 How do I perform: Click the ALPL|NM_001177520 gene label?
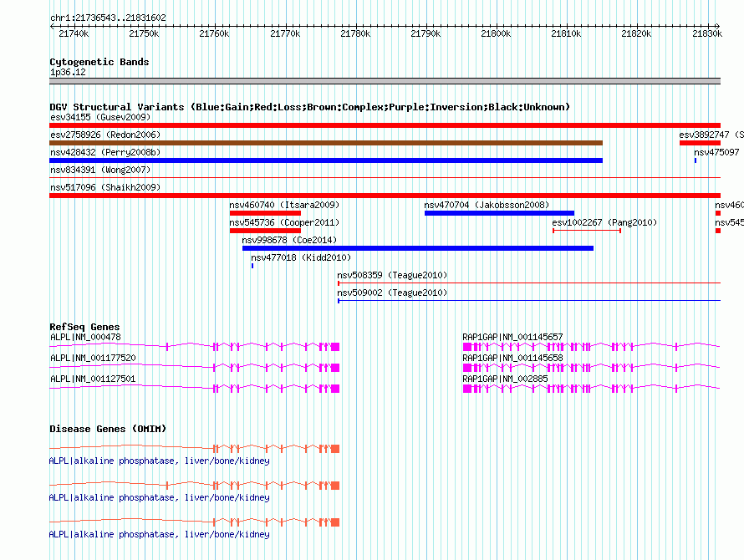tap(93, 358)
